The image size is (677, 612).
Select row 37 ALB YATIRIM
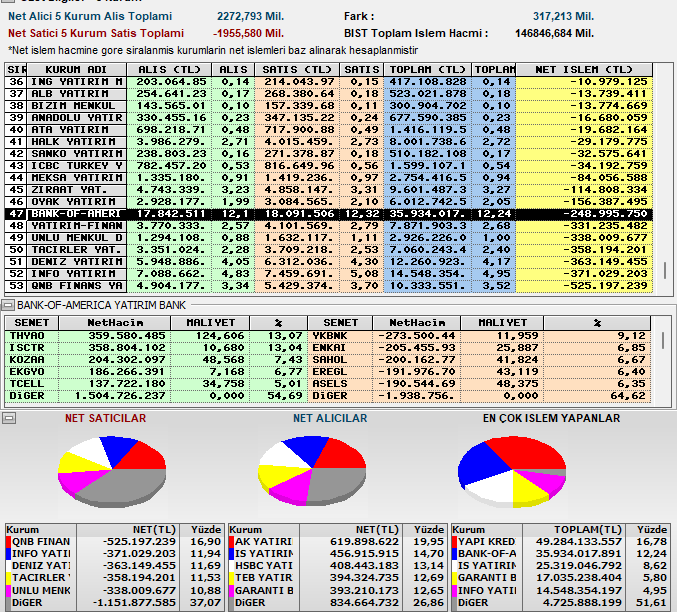(x=329, y=94)
